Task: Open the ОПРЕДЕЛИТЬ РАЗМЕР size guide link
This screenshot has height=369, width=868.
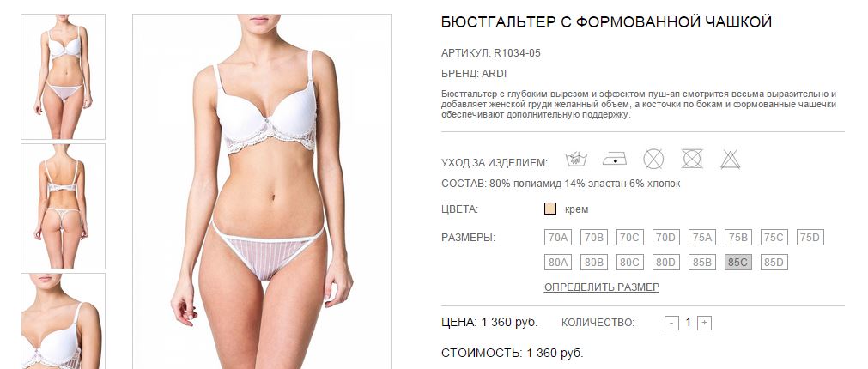Action: (602, 287)
